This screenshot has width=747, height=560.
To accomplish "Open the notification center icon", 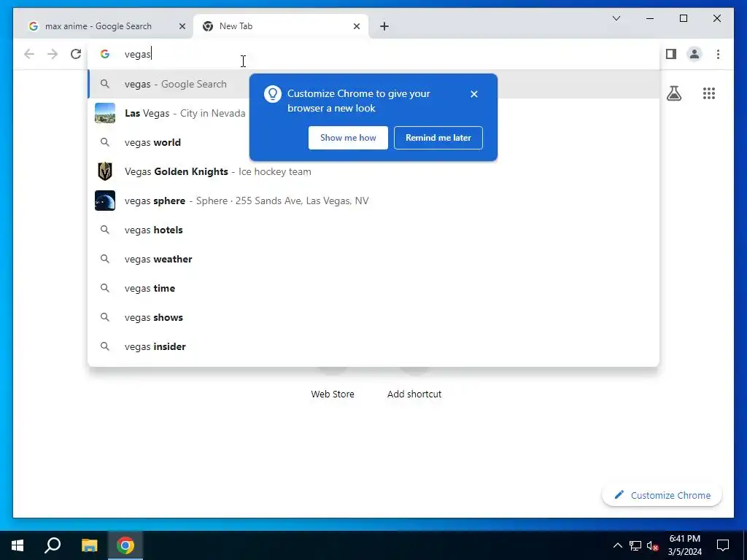I will coord(723,545).
